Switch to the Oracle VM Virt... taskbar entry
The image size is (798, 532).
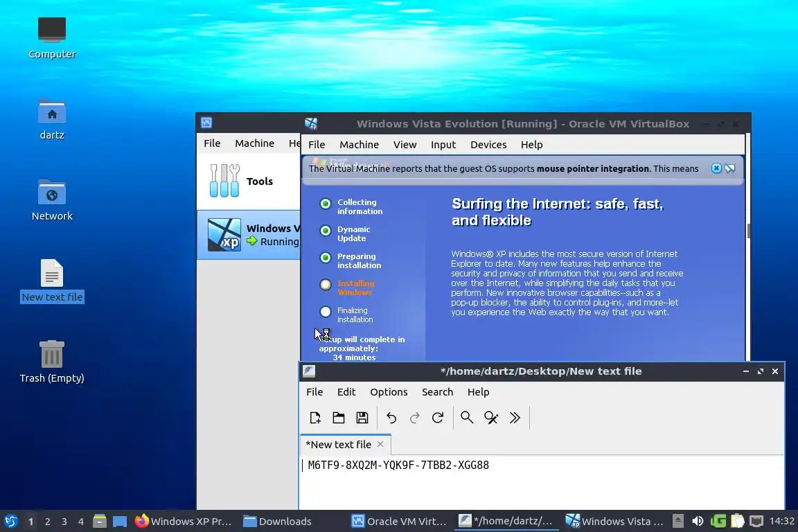400,522
